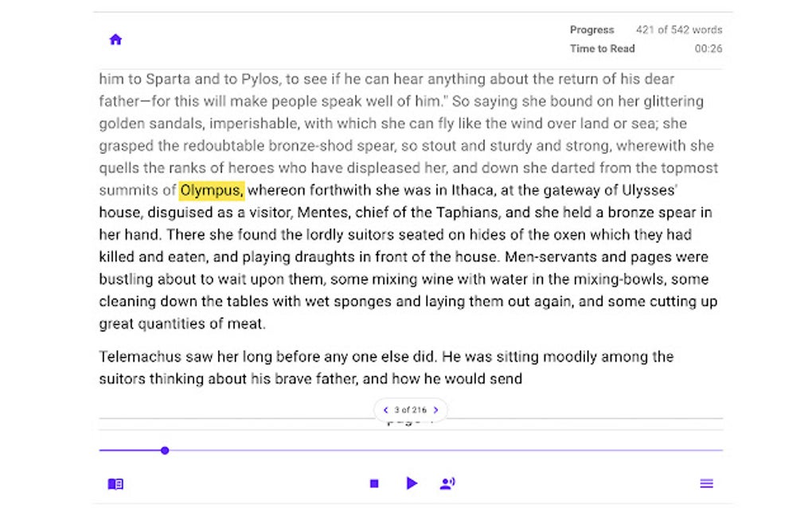Start read-aloud playback
Screen dimensions: 812x508
pyautogui.click(x=412, y=483)
